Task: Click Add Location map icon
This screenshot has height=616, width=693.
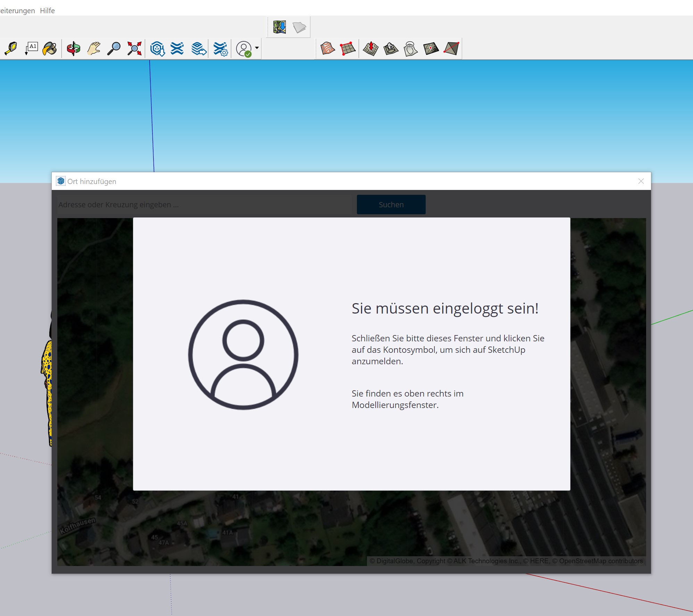Action: [279, 27]
